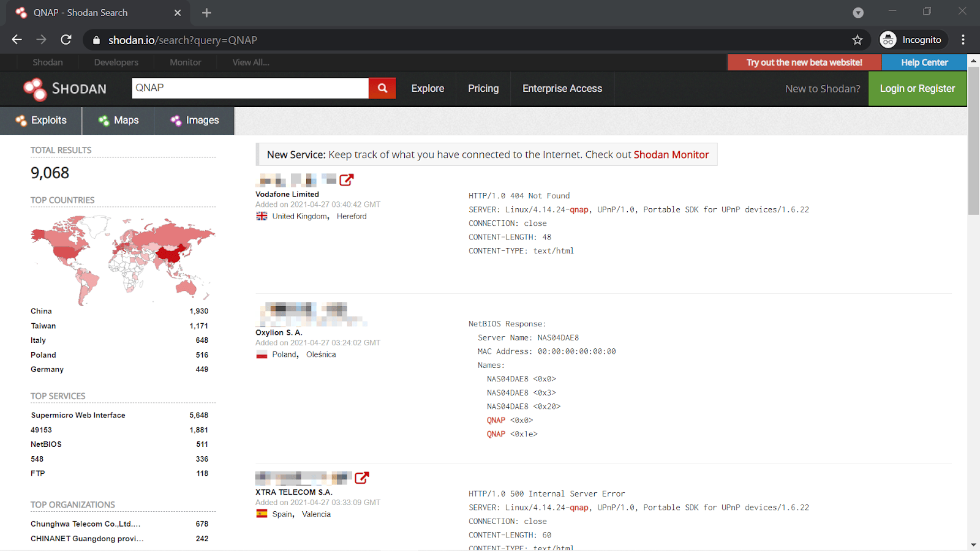Click the Poland flag icon
This screenshot has width=980, height=551.
coord(262,354)
